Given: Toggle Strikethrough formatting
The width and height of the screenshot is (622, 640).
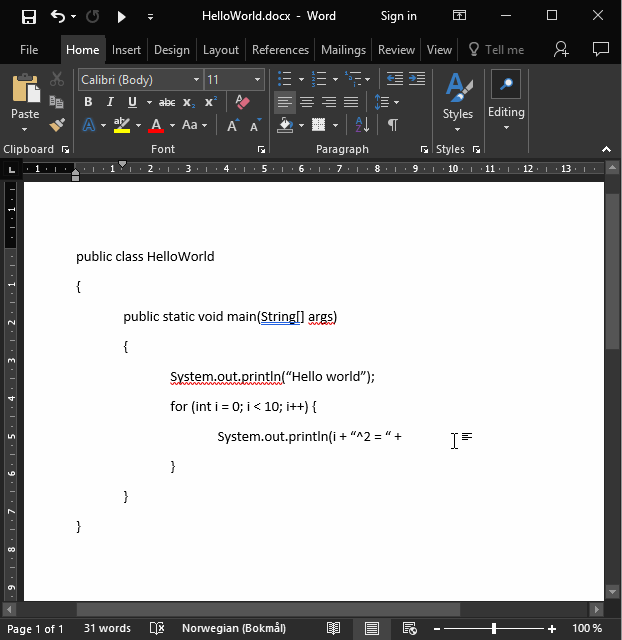Looking at the screenshot, I should 167,102.
